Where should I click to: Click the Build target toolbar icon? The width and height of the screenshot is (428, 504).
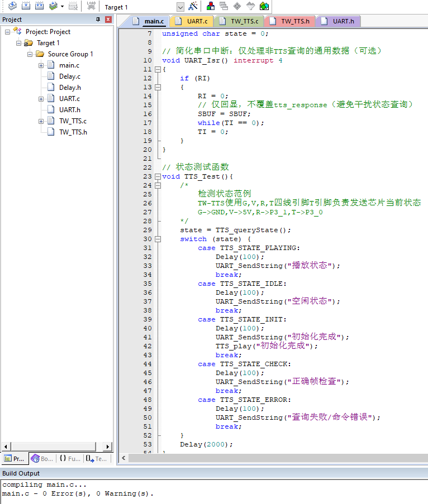point(26,6)
